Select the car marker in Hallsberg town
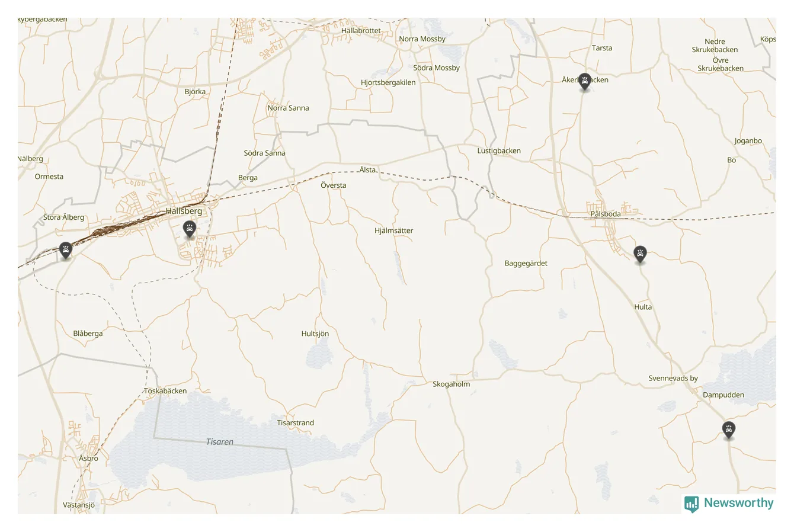Viewport: 794px width, 532px height. [x=190, y=230]
